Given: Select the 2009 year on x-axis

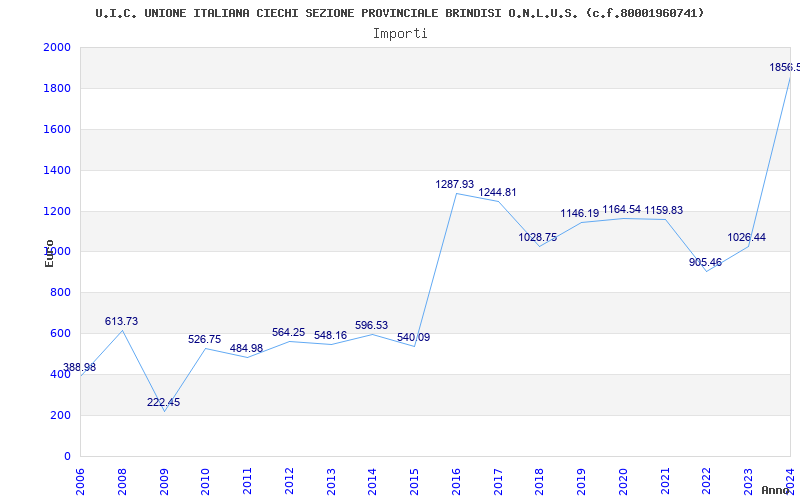Looking at the screenshot, I should (x=164, y=479).
